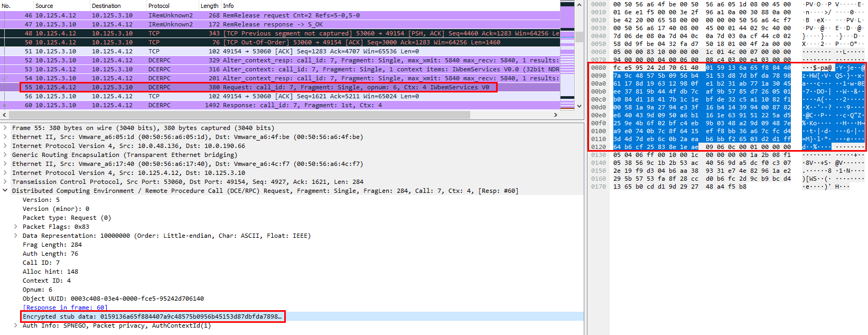Select the Encrypted stub data field
This screenshot has width=868, height=335.
(x=152, y=317)
